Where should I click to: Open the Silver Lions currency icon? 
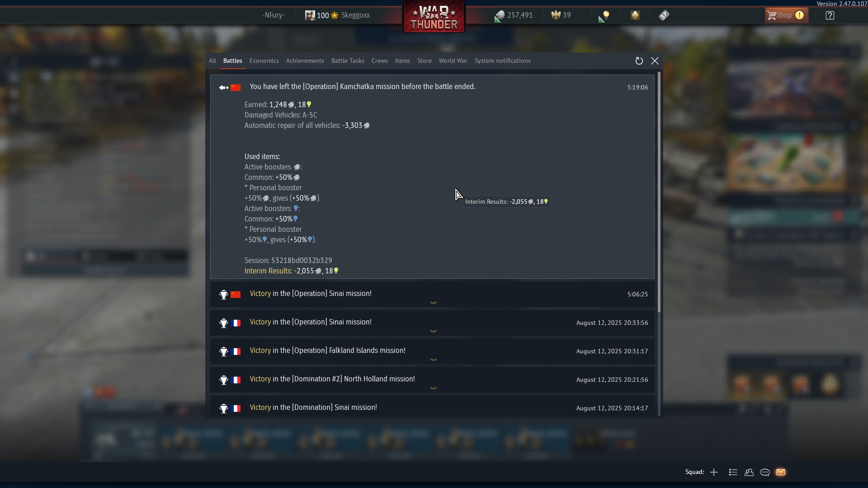pos(500,16)
